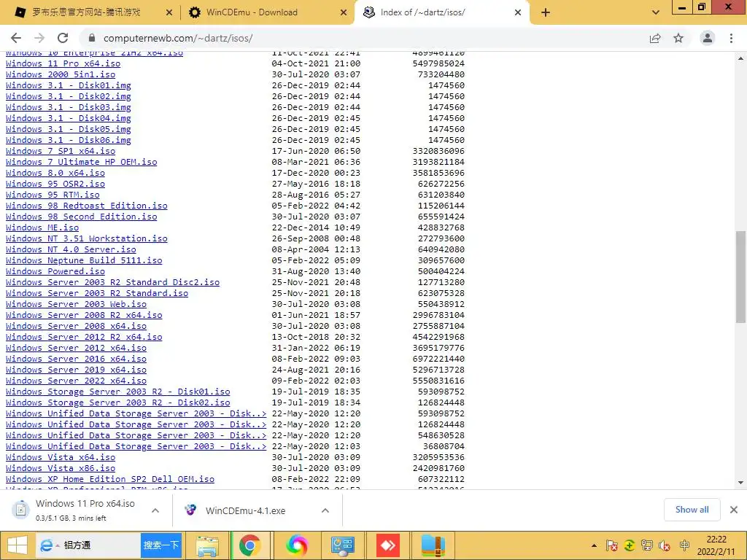Click Show all downloads
The height and width of the screenshot is (560, 747).
(x=692, y=510)
